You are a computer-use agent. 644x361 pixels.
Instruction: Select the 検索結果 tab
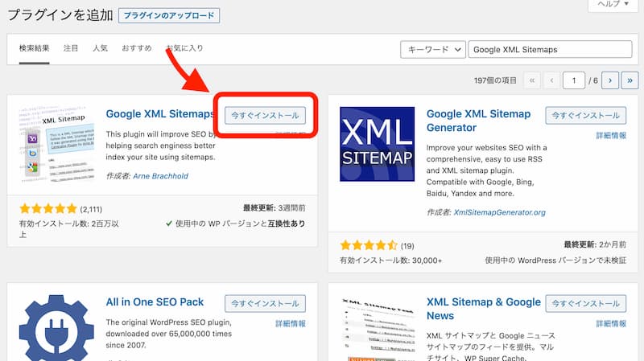click(34, 48)
